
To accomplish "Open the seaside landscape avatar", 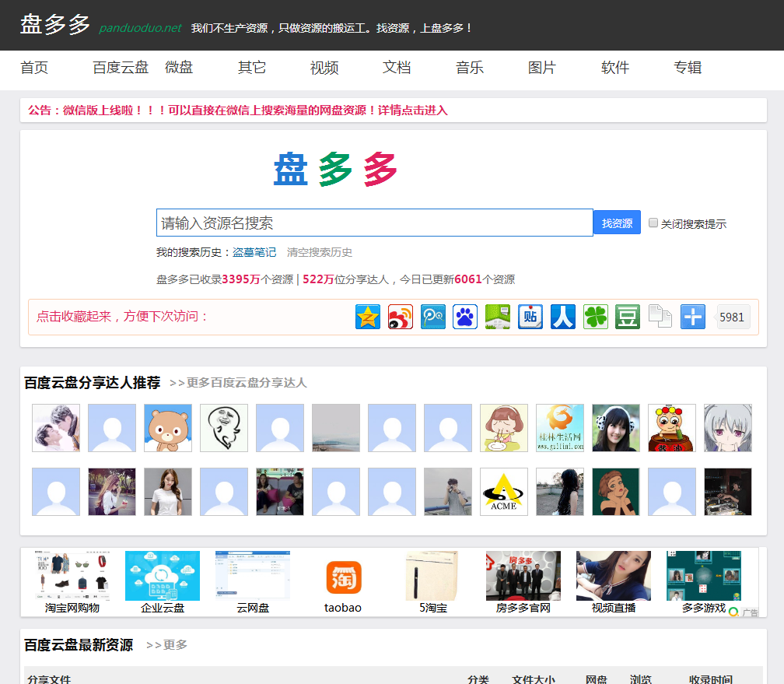I will coord(336,428).
